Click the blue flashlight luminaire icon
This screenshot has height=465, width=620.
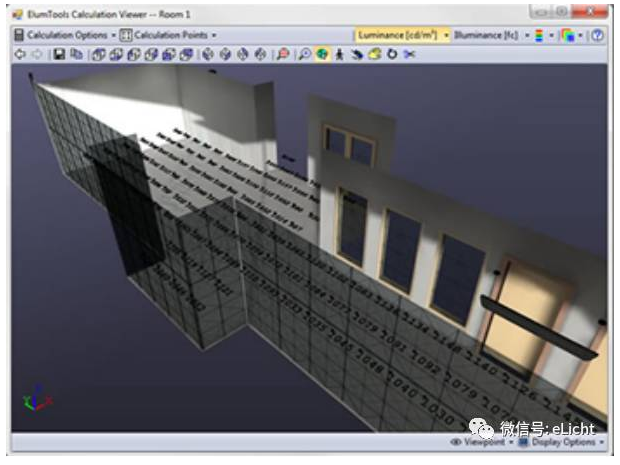click(x=357, y=54)
